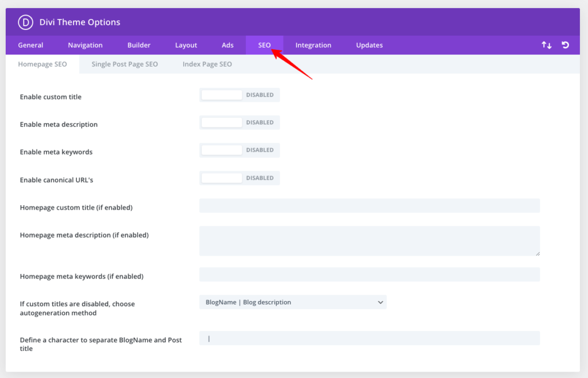Click the reset to defaults icon

click(565, 45)
